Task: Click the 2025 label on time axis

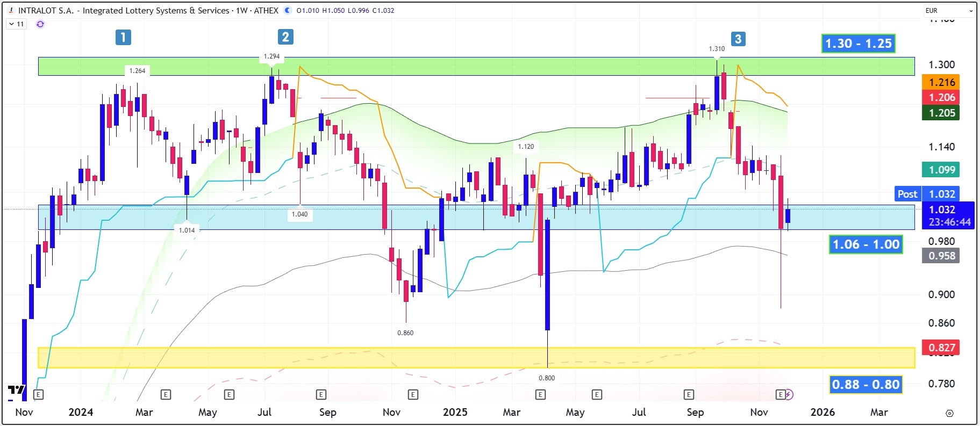Action: 455,412
